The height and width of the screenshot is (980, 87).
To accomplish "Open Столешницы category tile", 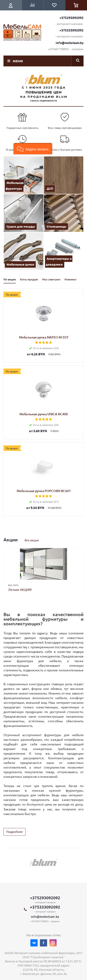I will [x=63, y=213].
